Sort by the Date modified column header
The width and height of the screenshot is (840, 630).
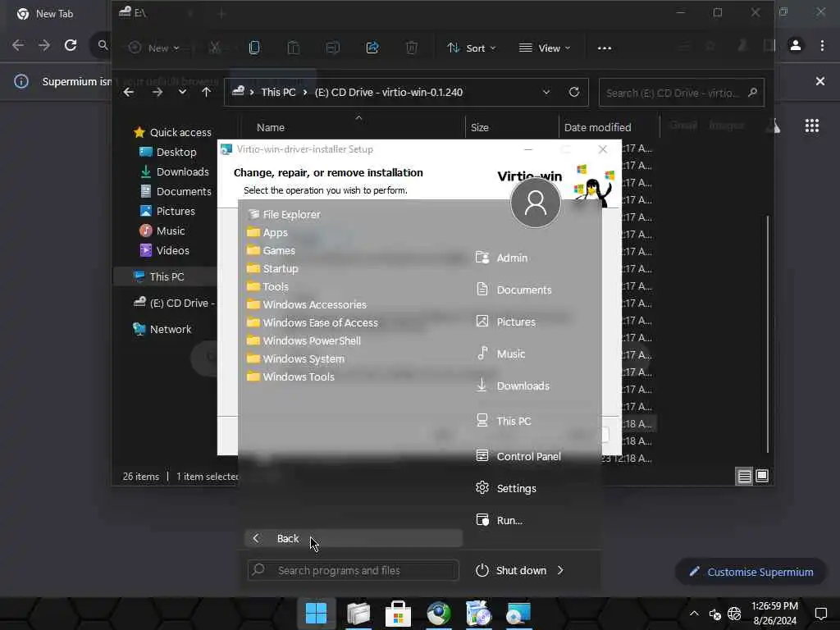point(597,127)
